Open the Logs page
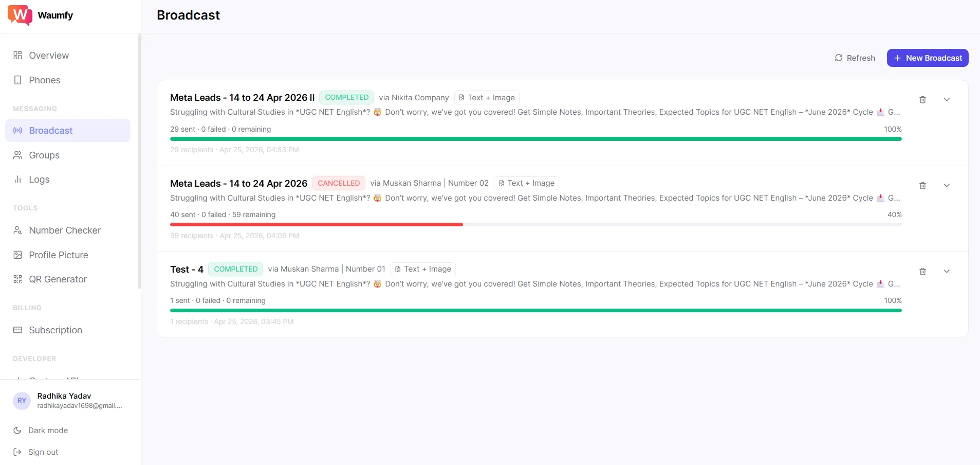The height and width of the screenshot is (465, 980). (x=39, y=180)
